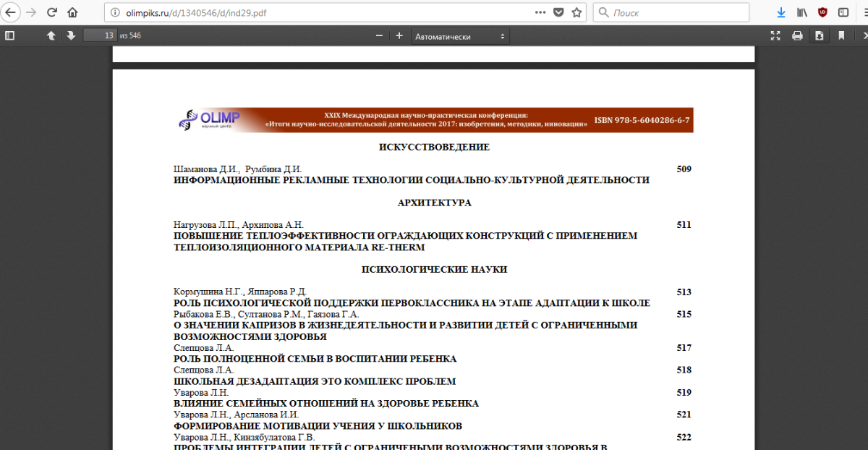Image resolution: width=868 pixels, height=450 pixels.
Task: Go to next PDF page
Action: pos(71,35)
